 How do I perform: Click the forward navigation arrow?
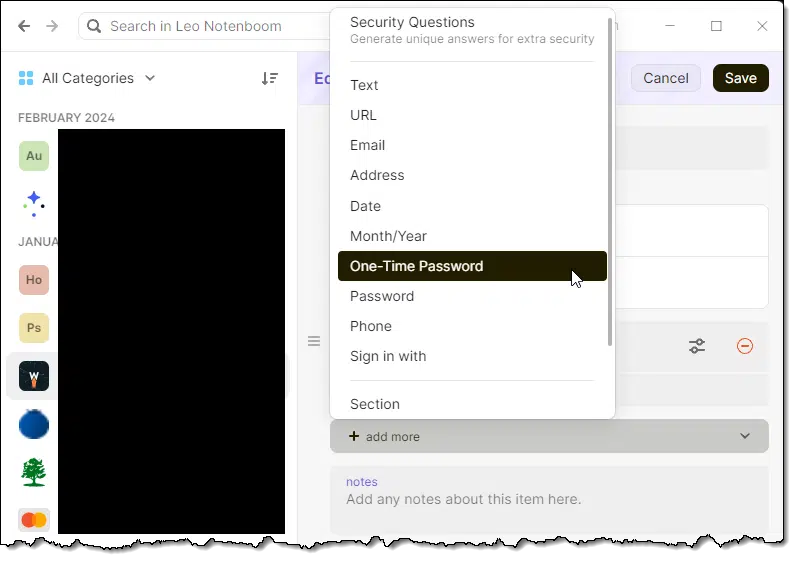coord(52,26)
